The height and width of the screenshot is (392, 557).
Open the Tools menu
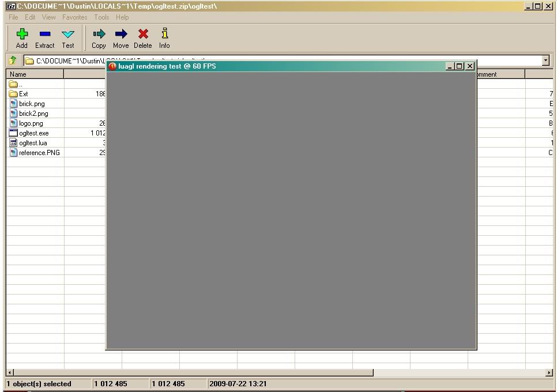click(101, 17)
